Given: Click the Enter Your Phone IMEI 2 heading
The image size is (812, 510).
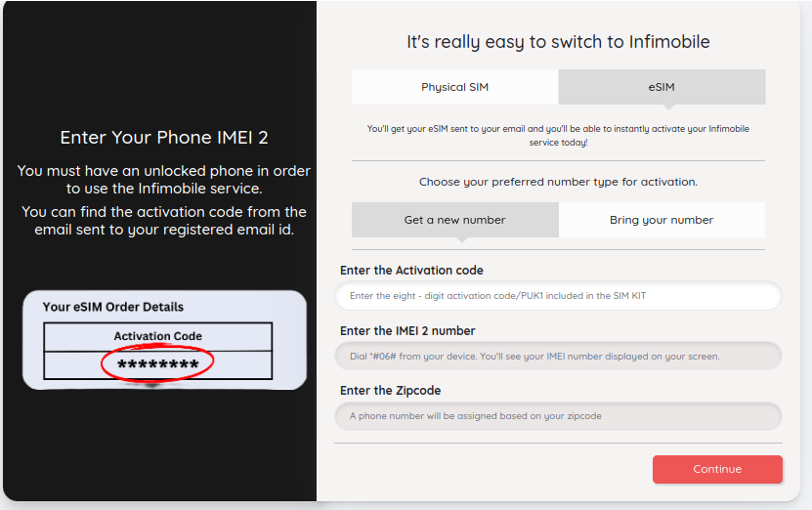Looking at the screenshot, I should [164, 137].
